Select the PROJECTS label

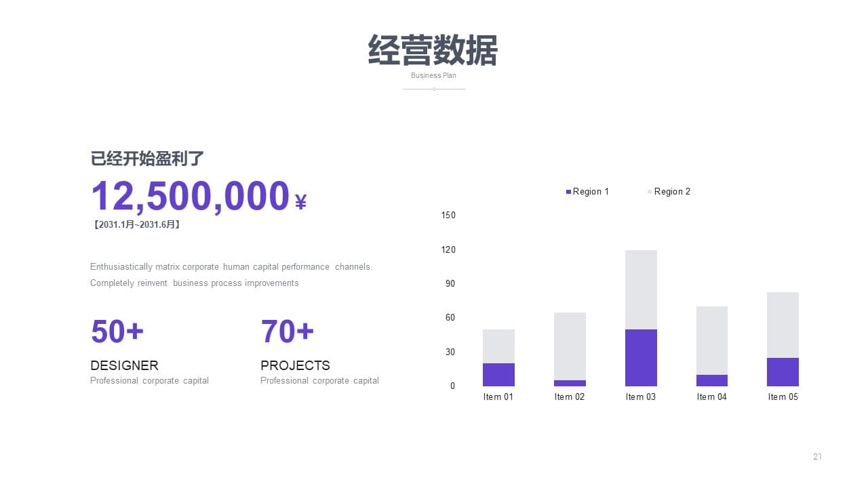[x=295, y=365]
